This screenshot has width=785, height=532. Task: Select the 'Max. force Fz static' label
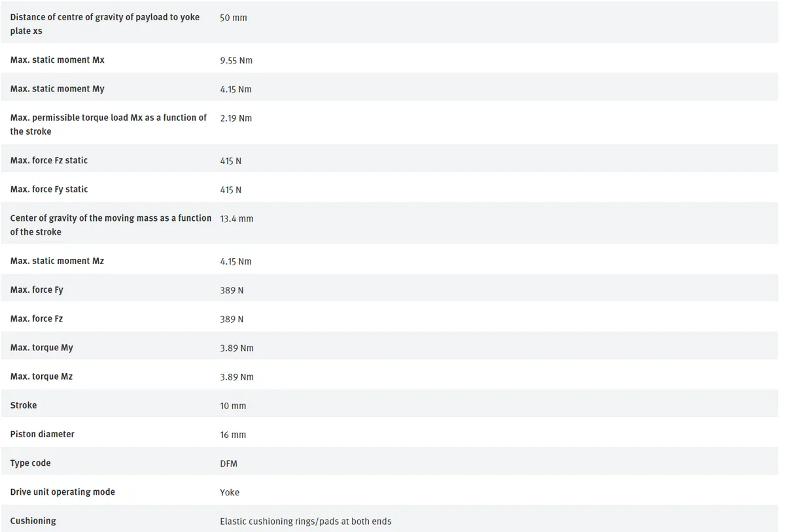click(x=48, y=160)
